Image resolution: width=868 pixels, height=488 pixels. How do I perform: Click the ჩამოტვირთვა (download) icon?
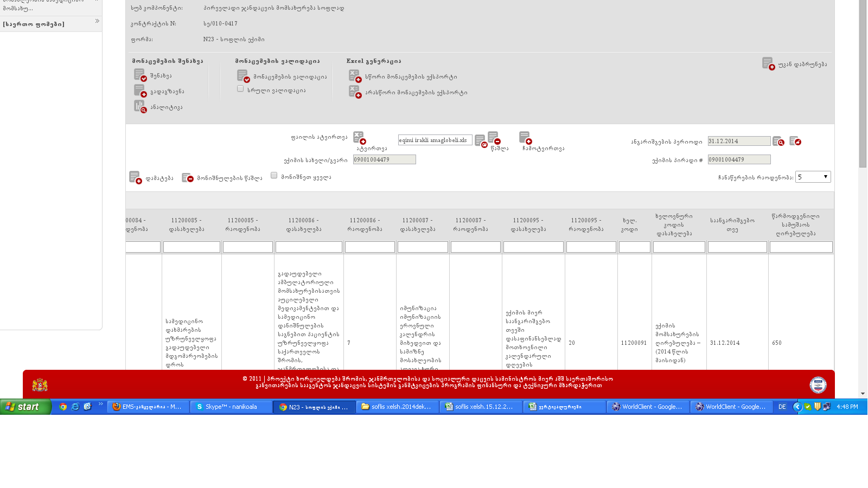525,138
